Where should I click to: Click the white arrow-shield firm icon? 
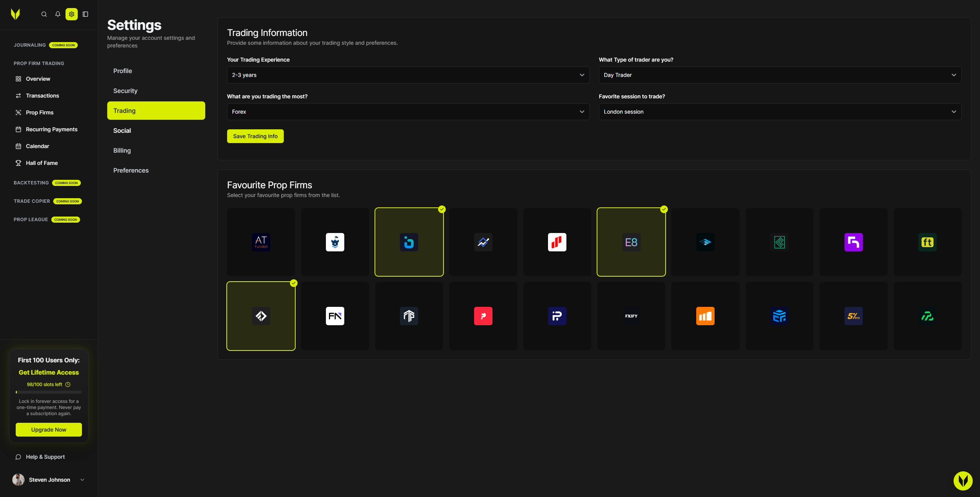pos(409,316)
